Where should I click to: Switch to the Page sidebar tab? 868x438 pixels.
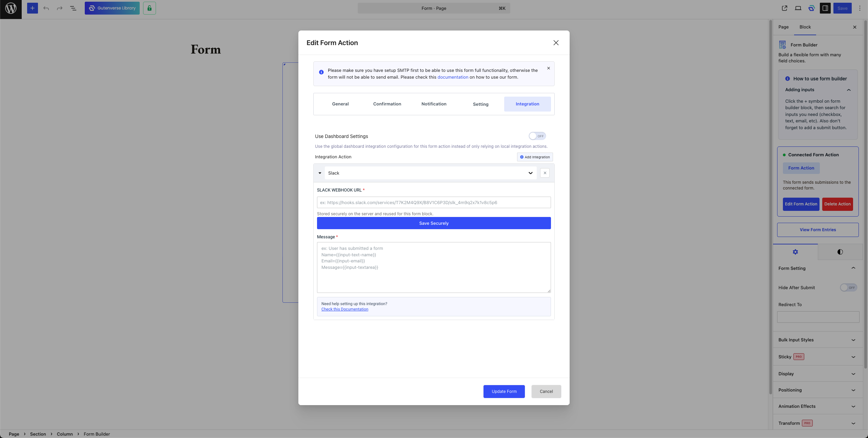coord(784,27)
